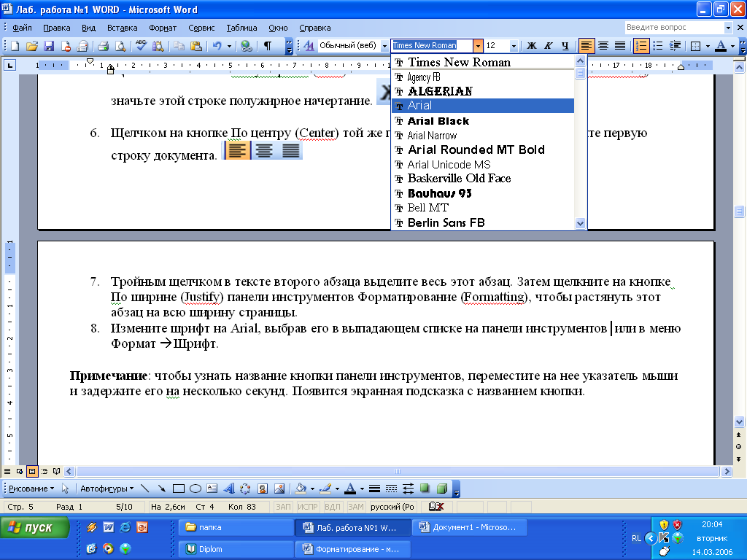Click the пуск Start button
This screenshot has width=747, height=560.
pyautogui.click(x=35, y=528)
